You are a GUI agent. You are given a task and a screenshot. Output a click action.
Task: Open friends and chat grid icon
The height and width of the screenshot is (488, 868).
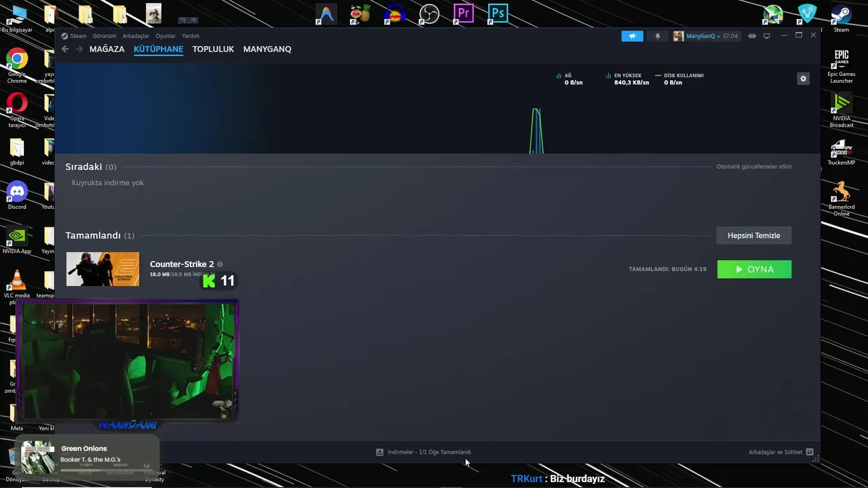click(x=810, y=452)
